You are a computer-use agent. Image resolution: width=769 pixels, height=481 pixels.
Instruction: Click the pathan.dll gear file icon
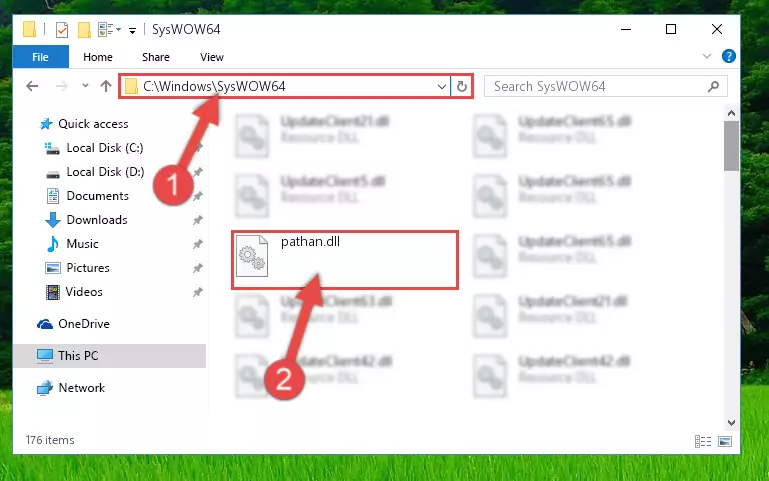pos(252,256)
